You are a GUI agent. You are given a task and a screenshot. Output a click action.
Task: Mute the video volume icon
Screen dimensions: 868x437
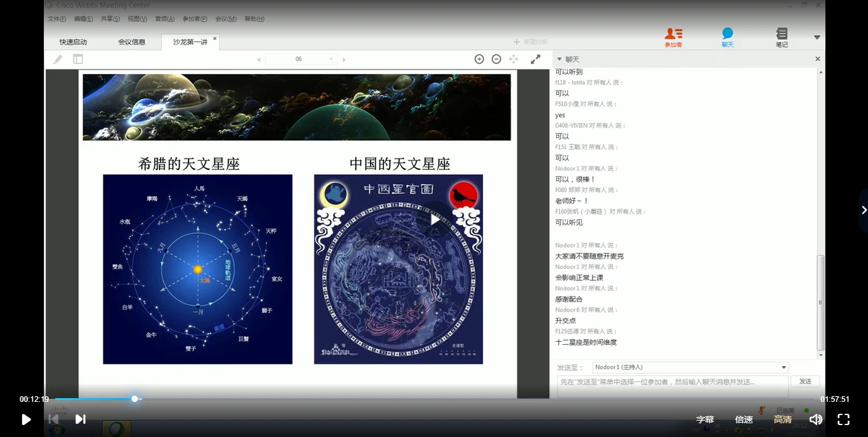click(815, 419)
